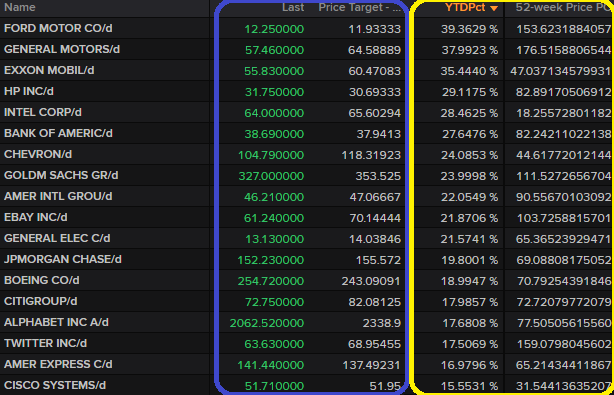614x395 pixels.
Task: Click Goldman Sachs last price 327.000000
Action: pyautogui.click(x=271, y=176)
